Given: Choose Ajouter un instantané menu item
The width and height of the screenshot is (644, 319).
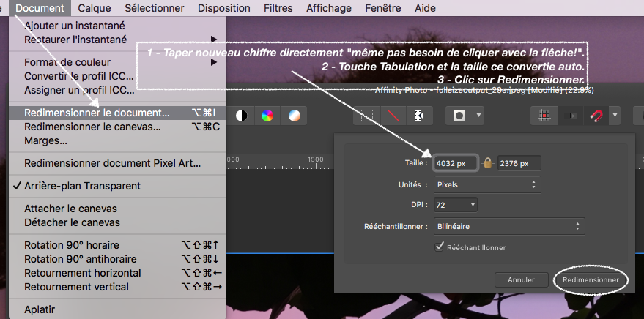Looking at the screenshot, I should 117,26.
